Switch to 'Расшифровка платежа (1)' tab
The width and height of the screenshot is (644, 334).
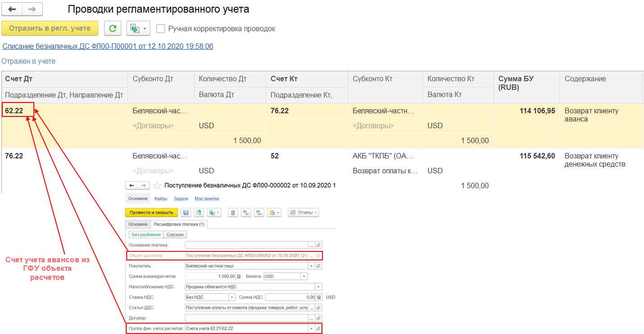(x=179, y=224)
